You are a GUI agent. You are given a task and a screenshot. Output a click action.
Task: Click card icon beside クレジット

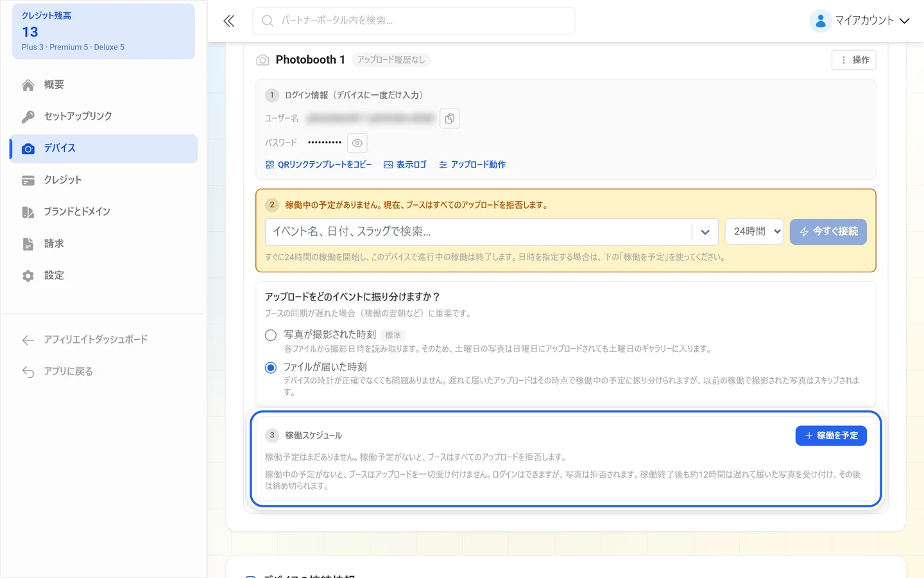[x=28, y=180]
